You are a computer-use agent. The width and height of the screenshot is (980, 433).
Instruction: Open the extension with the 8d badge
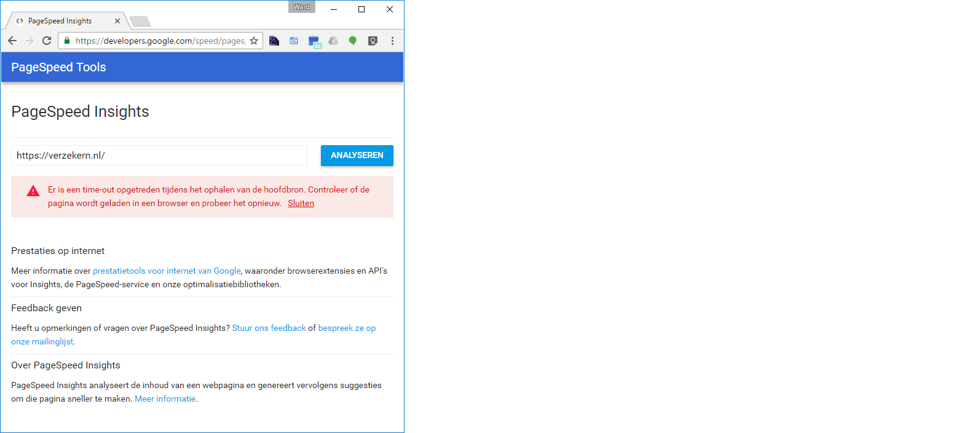(315, 42)
